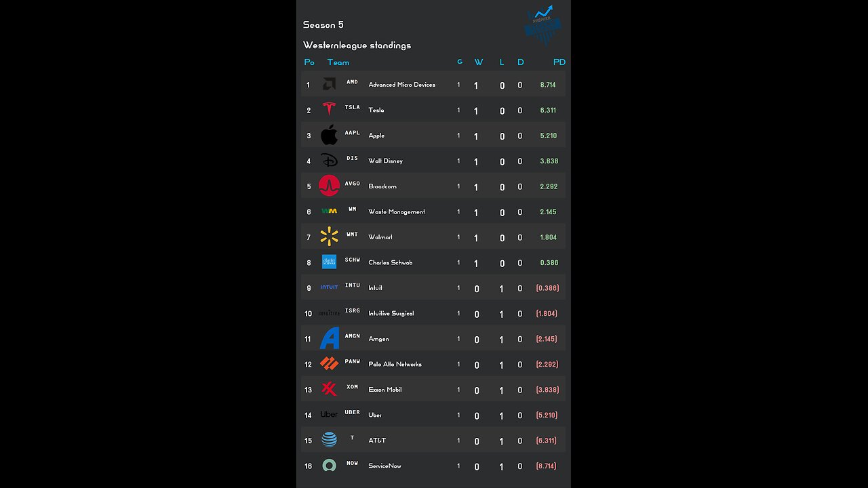
Task: Click the Walt Disney logo
Action: tap(329, 161)
